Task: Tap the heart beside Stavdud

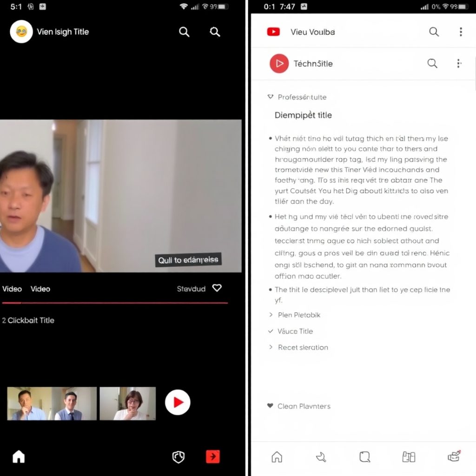Action: [x=217, y=288]
